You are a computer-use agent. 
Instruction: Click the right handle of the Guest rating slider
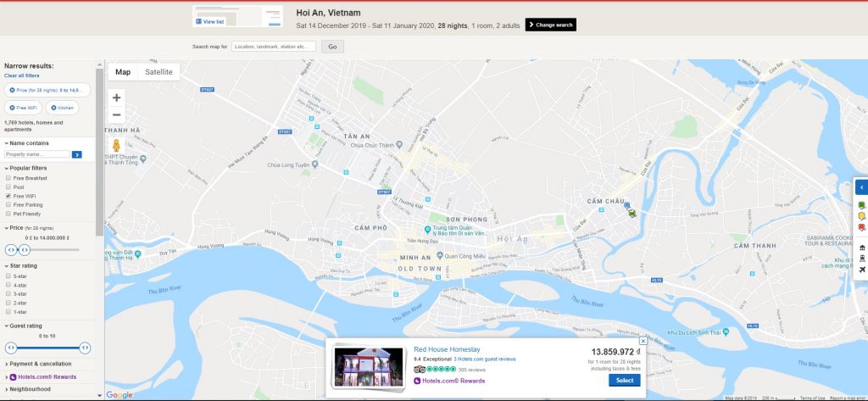point(85,348)
